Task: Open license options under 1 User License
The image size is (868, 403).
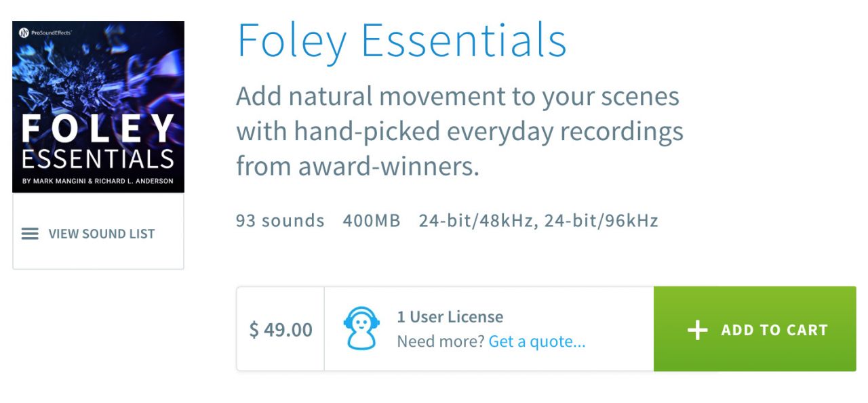Action: click(450, 316)
